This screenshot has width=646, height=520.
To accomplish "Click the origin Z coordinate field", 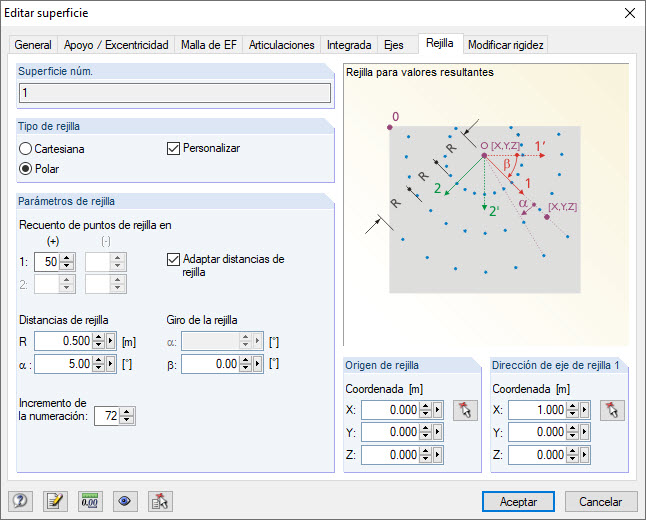I will click(x=390, y=455).
